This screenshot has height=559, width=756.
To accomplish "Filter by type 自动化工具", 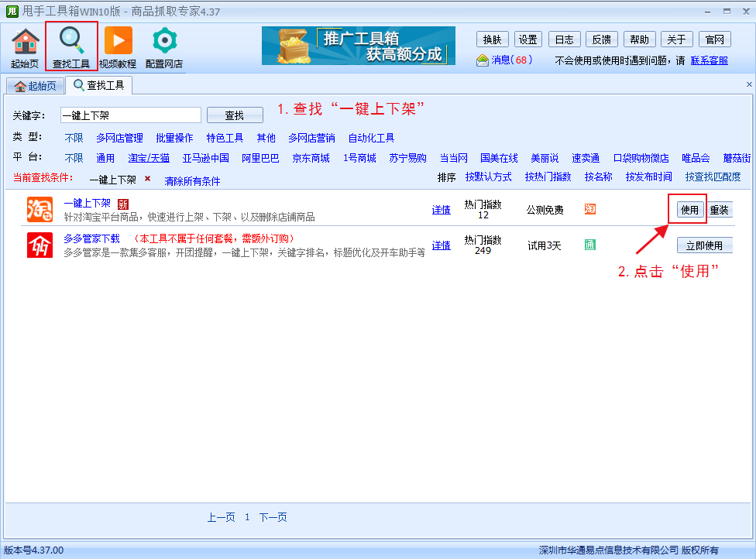I will click(371, 139).
